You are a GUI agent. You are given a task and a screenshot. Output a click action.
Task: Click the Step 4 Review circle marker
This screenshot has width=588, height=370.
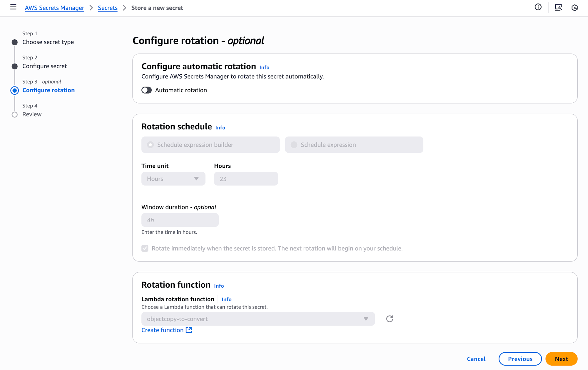[x=14, y=114]
